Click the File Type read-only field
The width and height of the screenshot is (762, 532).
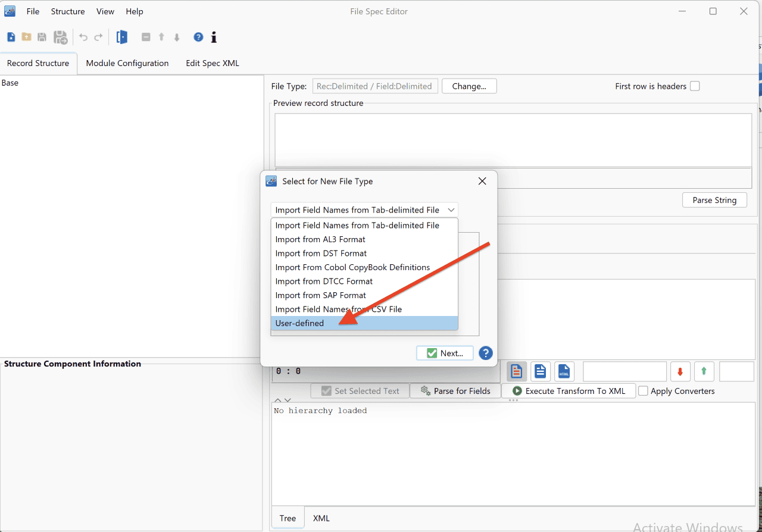pyautogui.click(x=375, y=86)
